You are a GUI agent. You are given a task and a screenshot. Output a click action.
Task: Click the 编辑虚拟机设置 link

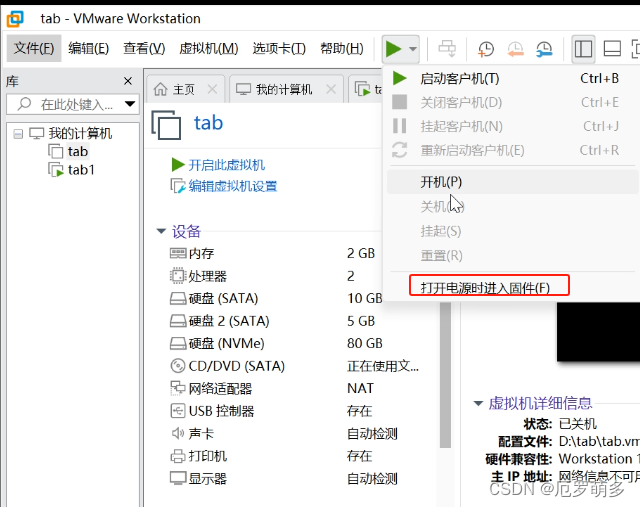233,186
